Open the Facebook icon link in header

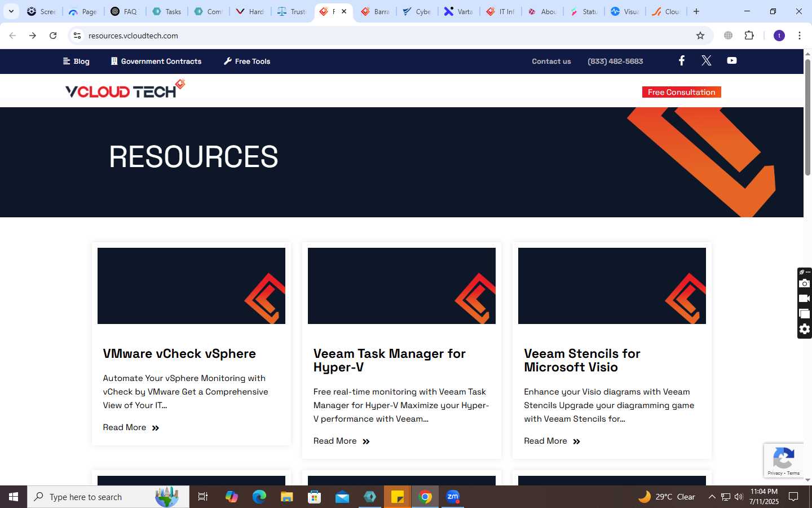coord(681,60)
